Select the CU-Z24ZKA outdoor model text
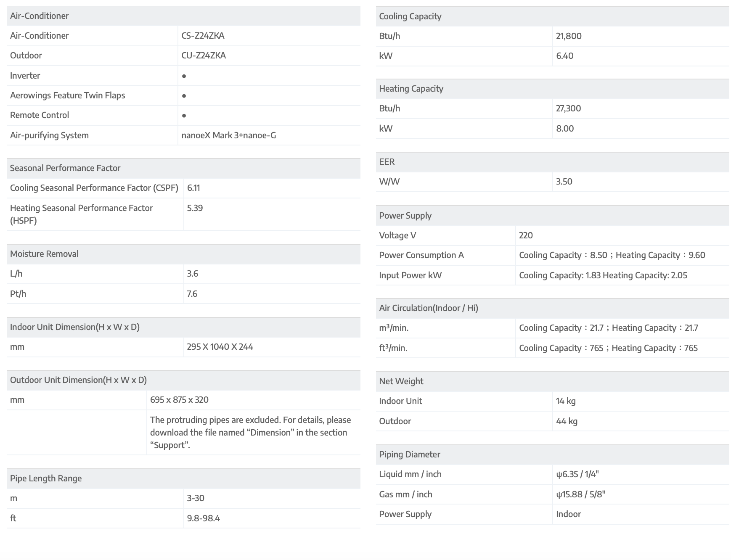Viewport: 731px width, 560px height. tap(204, 55)
